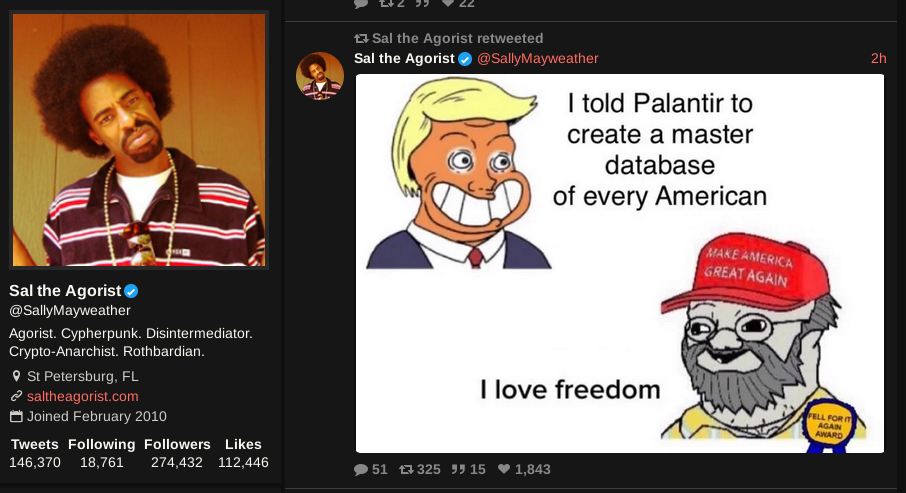Click the heart icon showing 1,843
This screenshot has width=906, height=493.
coord(504,469)
